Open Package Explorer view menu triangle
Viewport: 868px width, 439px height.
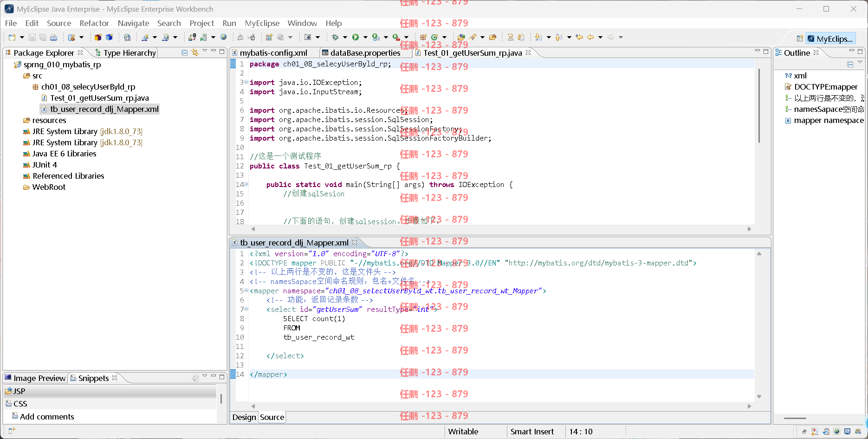[205, 51]
